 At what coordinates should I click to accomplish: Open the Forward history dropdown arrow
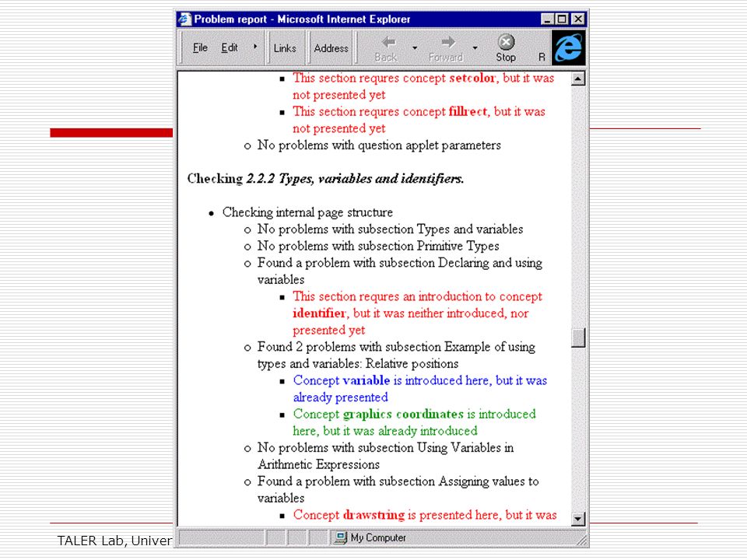[475, 48]
